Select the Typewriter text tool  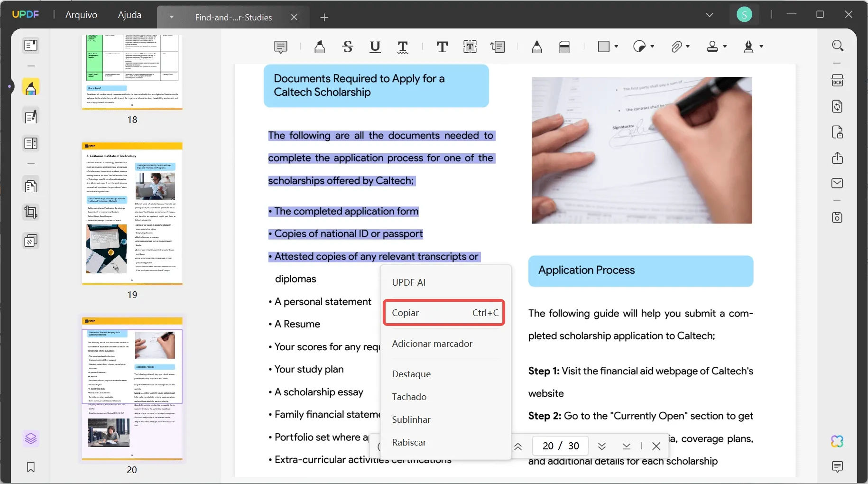(x=442, y=47)
